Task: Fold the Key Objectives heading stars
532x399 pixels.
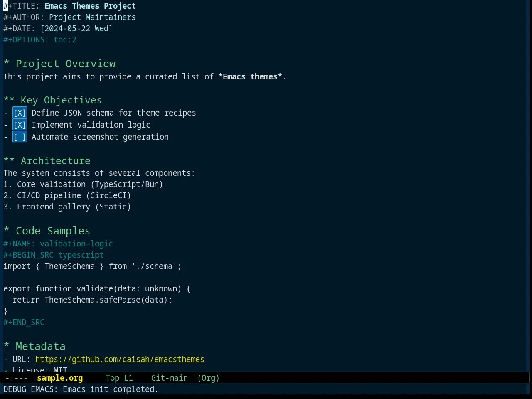Action: coord(9,100)
